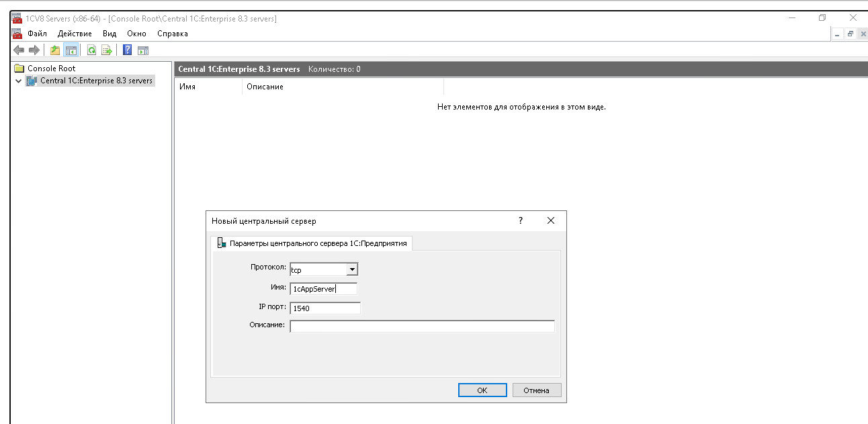Click the 1CV8 Servers title bar icon
The width and height of the screenshot is (868, 424).
(x=17, y=18)
